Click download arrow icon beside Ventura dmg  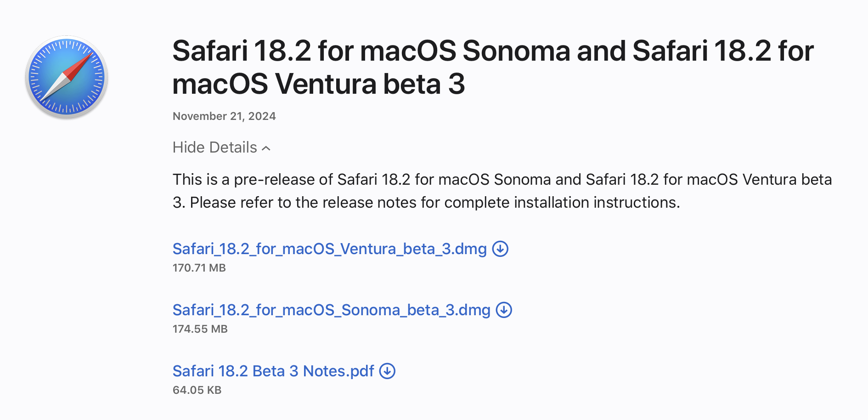click(500, 249)
